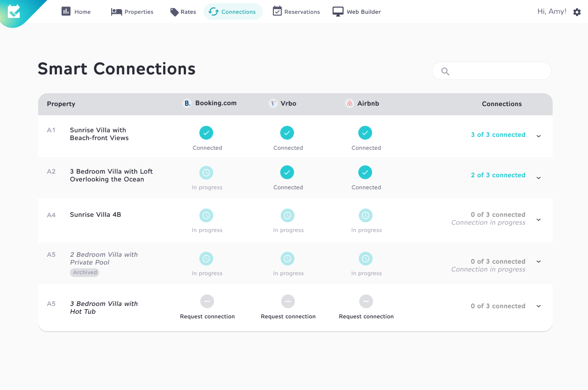Click the magnifier icon in search box
Screen dimensions: 588x390
pos(445,71)
